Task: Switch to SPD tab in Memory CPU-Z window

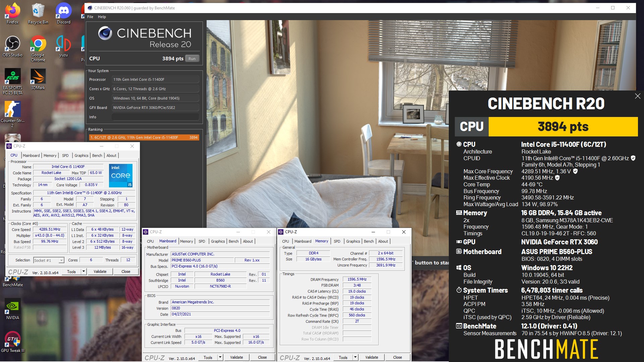Action: coord(337,241)
